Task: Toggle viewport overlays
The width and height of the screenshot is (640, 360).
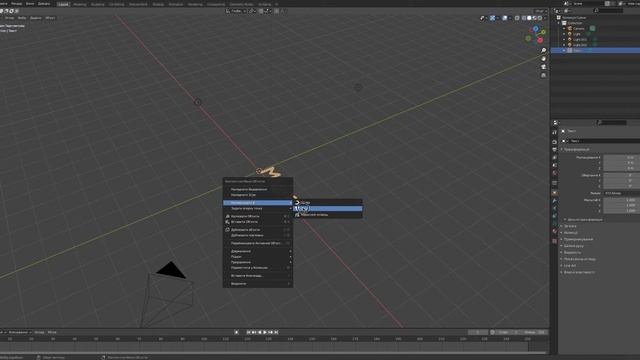Action: pos(505,18)
